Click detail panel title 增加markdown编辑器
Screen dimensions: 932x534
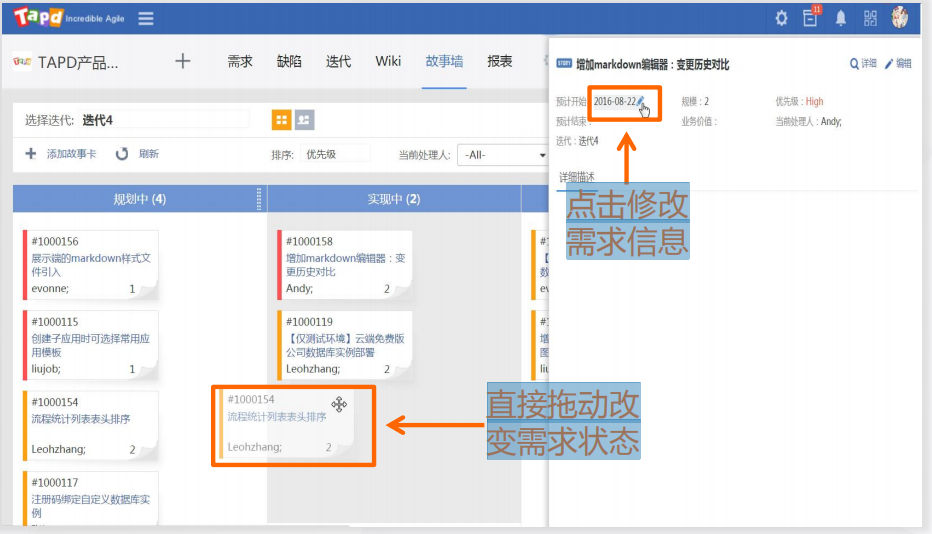point(653,64)
